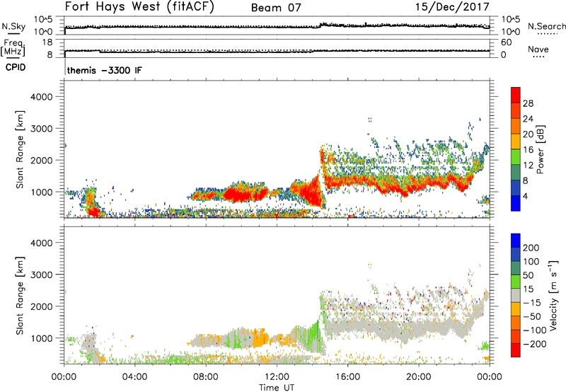Click Velocity colorbar segment between -50 and -100
566x392 pixels.
point(516,323)
